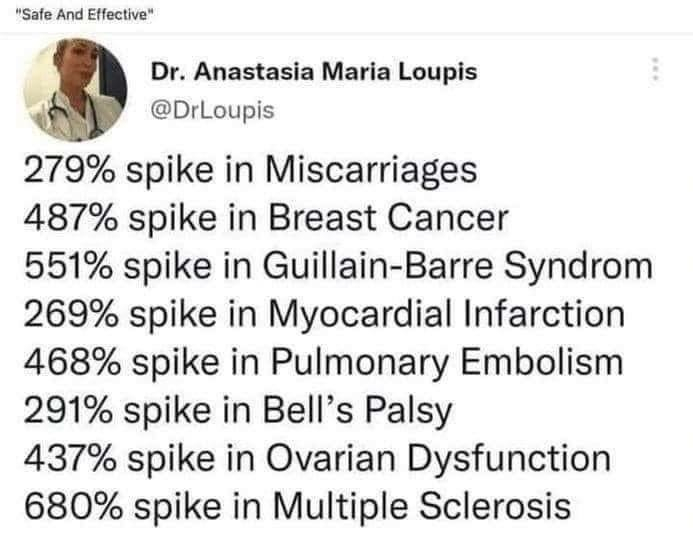Select the words Pulmonary Embolism
This screenshot has height=540, width=693.
click(x=446, y=363)
